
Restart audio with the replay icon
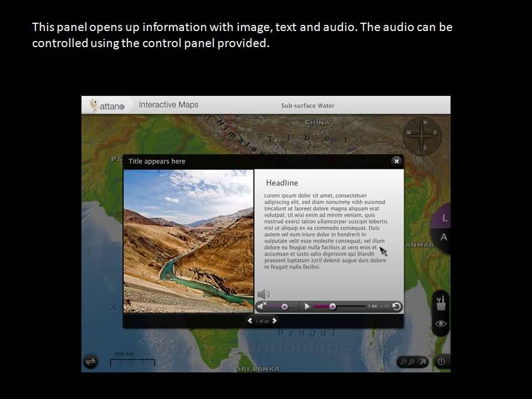coord(397,306)
